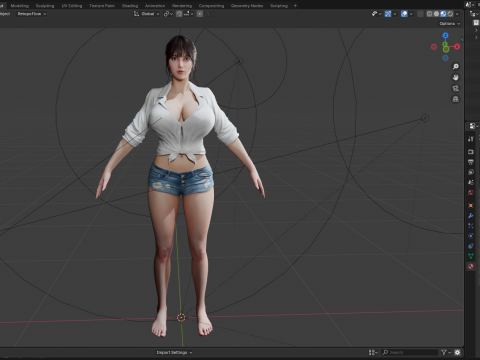Viewport: 480px width, 360px height.
Task: Click the negative X axis circle on gizmo
Action: [434, 47]
